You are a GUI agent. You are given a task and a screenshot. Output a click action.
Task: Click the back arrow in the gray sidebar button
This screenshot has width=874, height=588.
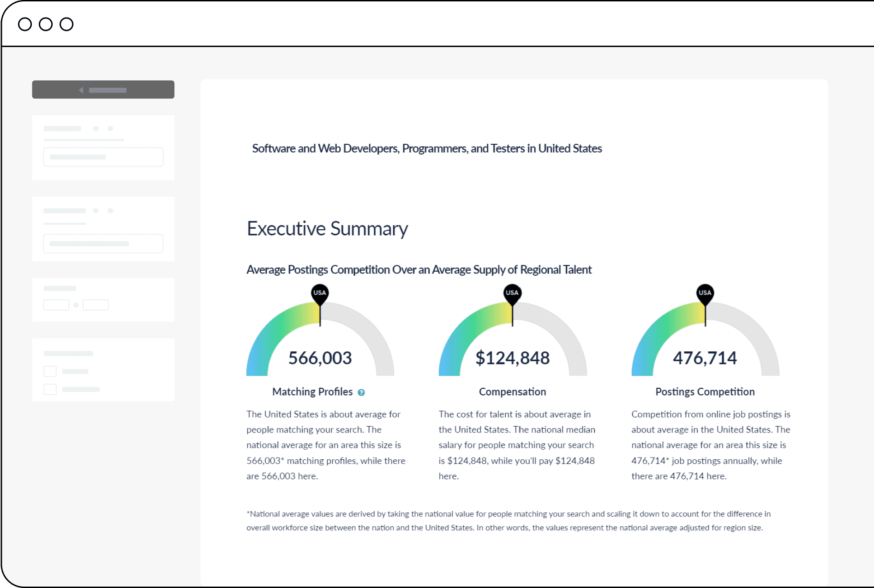[81, 90]
